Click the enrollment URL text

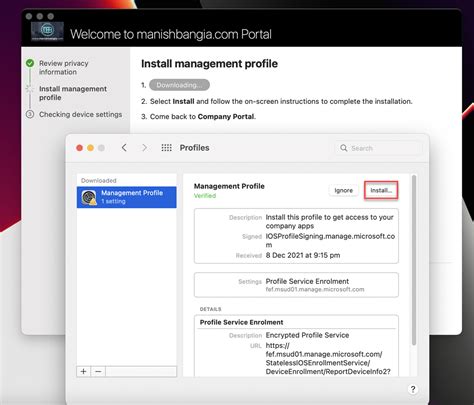coord(328,358)
